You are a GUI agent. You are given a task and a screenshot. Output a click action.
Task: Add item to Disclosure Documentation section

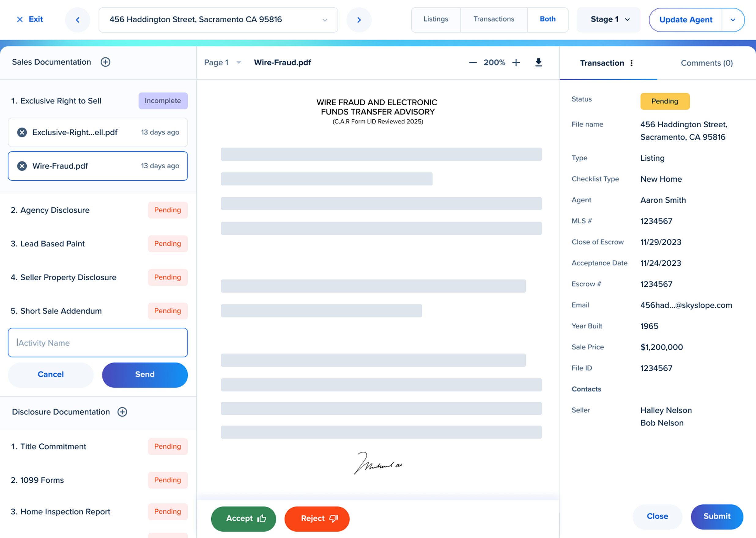coord(122,412)
